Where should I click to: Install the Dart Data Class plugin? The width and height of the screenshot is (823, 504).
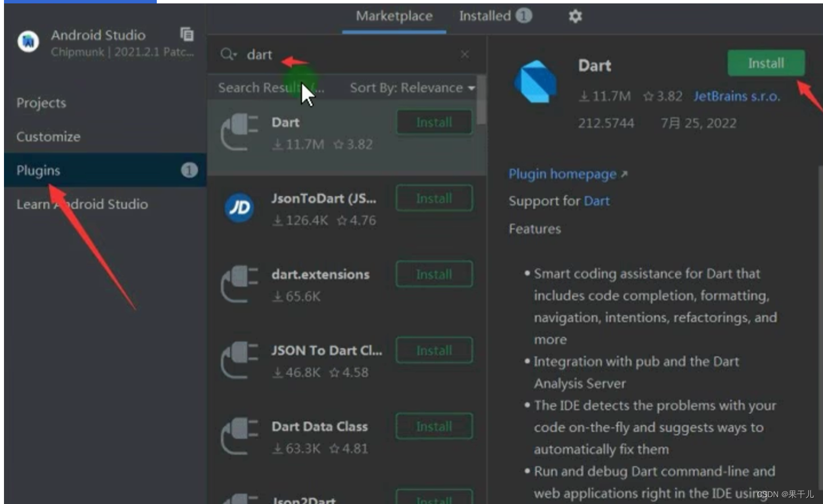click(x=435, y=426)
